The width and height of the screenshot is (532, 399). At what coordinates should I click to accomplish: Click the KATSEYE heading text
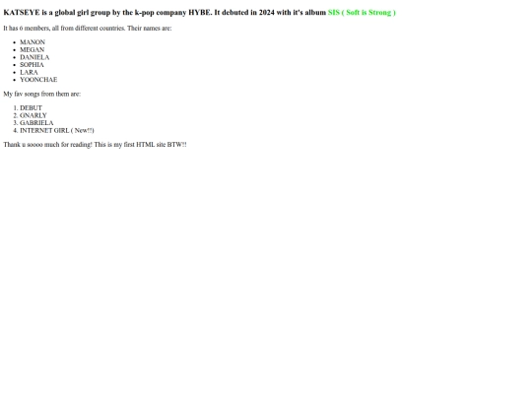199,13
